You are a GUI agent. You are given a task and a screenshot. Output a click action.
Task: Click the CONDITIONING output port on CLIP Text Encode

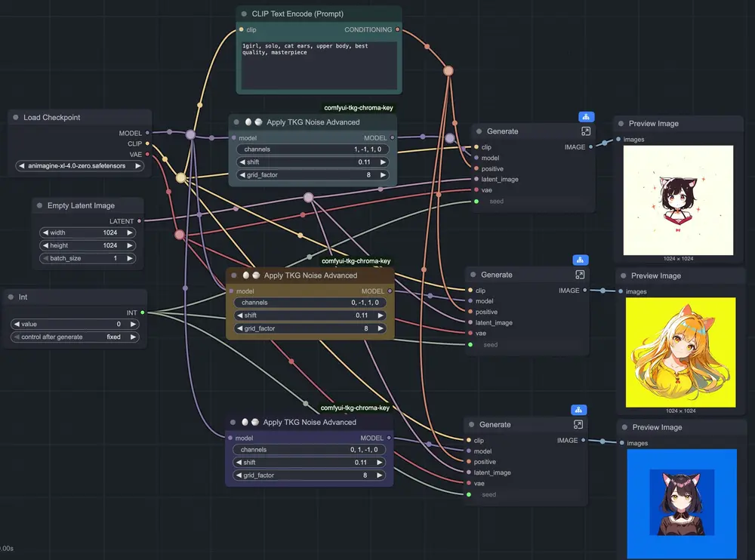(398, 30)
